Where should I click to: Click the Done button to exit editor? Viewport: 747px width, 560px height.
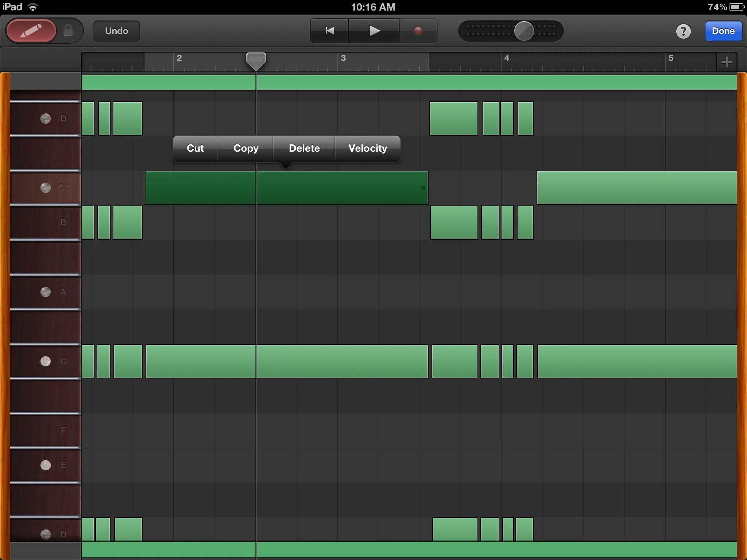(722, 31)
